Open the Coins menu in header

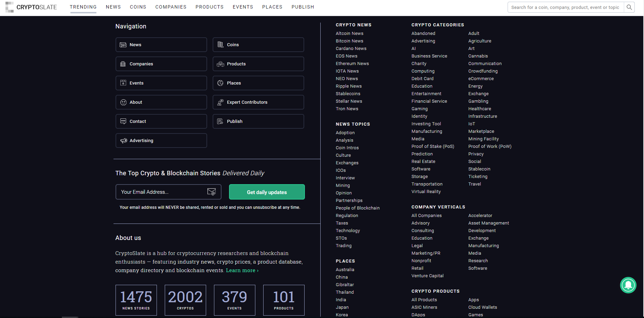coord(138,7)
